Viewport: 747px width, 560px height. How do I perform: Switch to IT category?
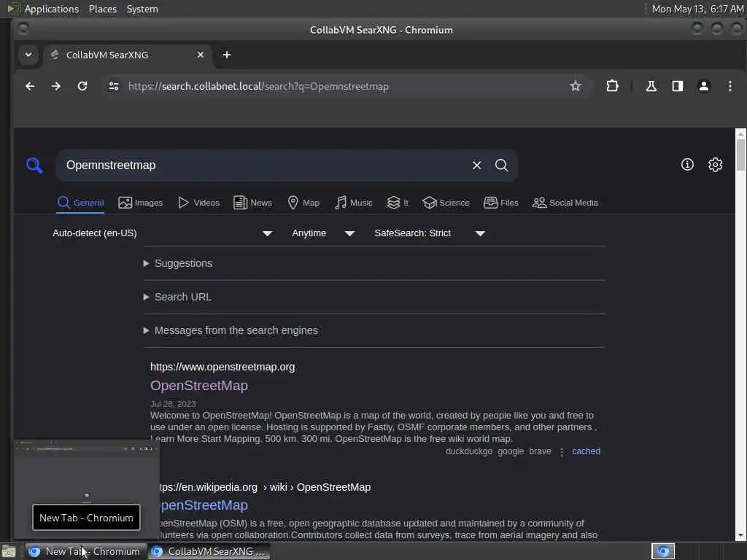click(x=398, y=203)
